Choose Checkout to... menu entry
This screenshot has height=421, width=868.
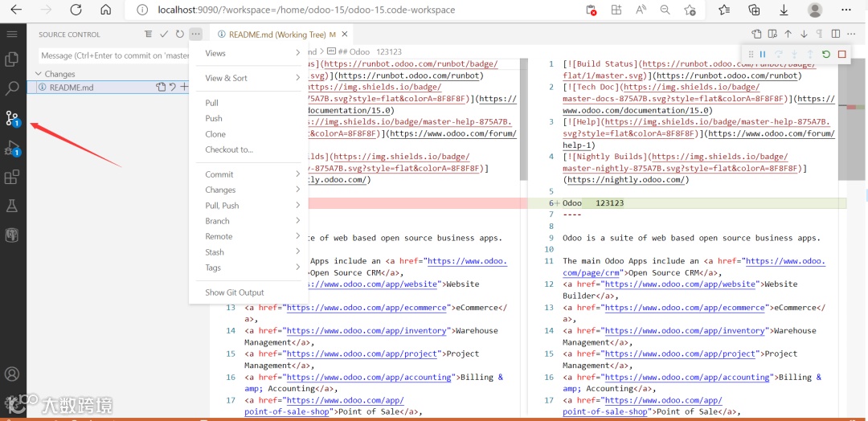248,149
